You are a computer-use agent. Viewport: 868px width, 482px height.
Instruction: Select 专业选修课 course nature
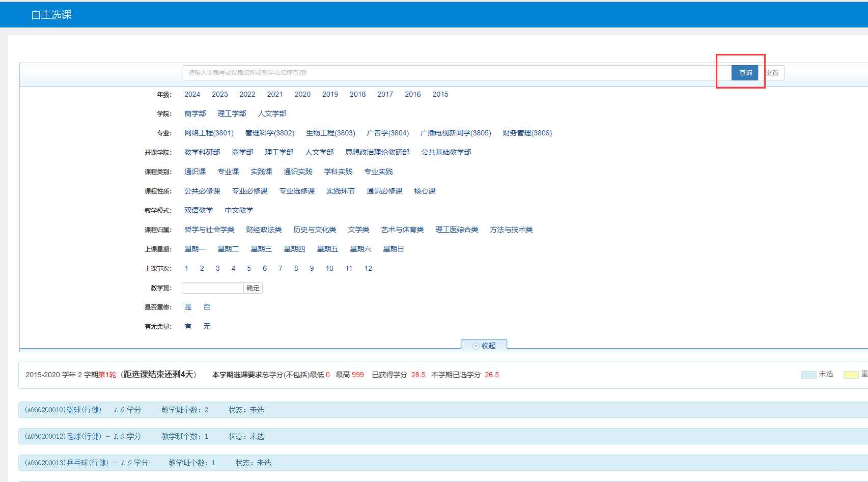click(x=297, y=191)
